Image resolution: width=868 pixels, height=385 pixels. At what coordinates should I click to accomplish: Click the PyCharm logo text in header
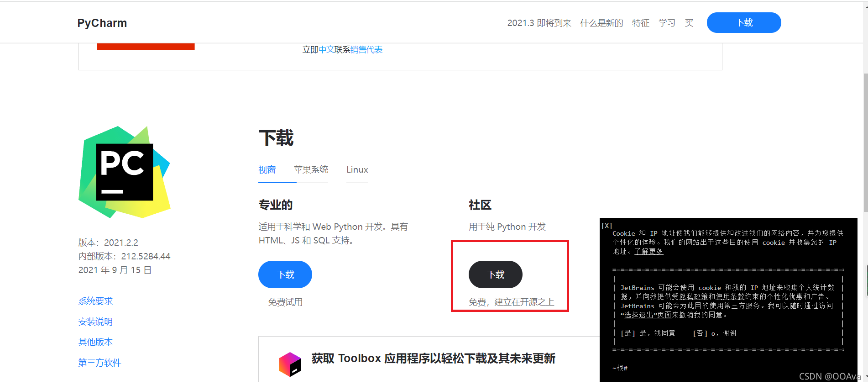pos(102,23)
